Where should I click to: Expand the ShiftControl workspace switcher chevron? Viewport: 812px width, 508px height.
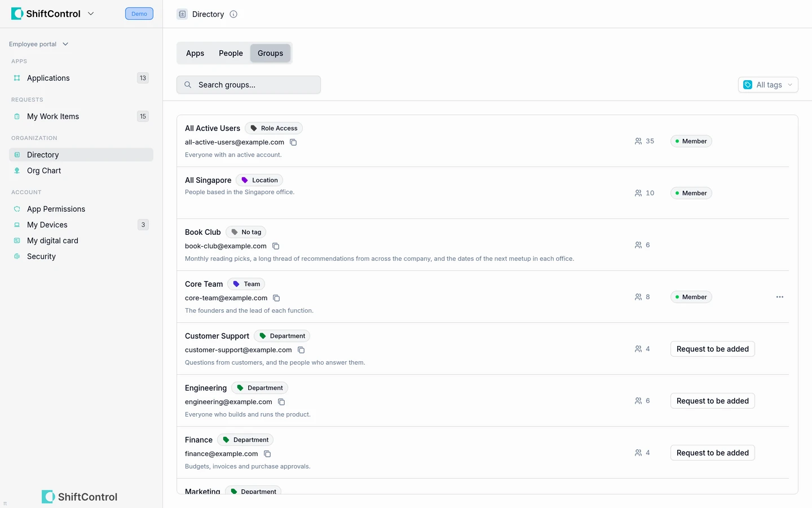91,14
